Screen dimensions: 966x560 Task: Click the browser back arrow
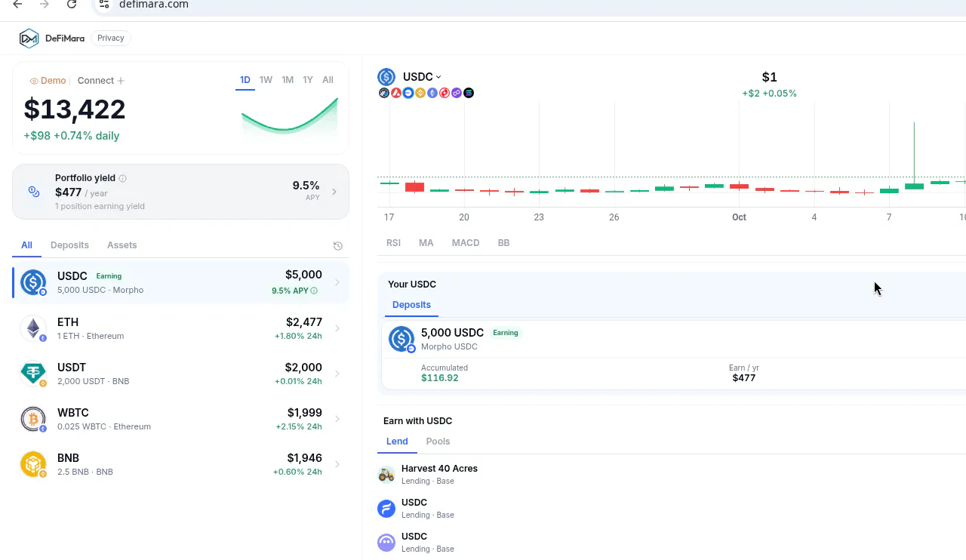click(x=17, y=5)
